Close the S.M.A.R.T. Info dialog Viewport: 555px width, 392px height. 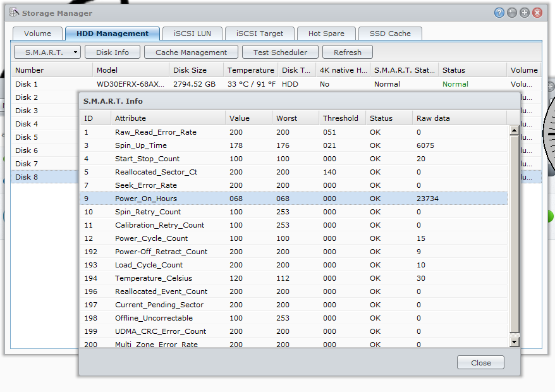pos(480,362)
